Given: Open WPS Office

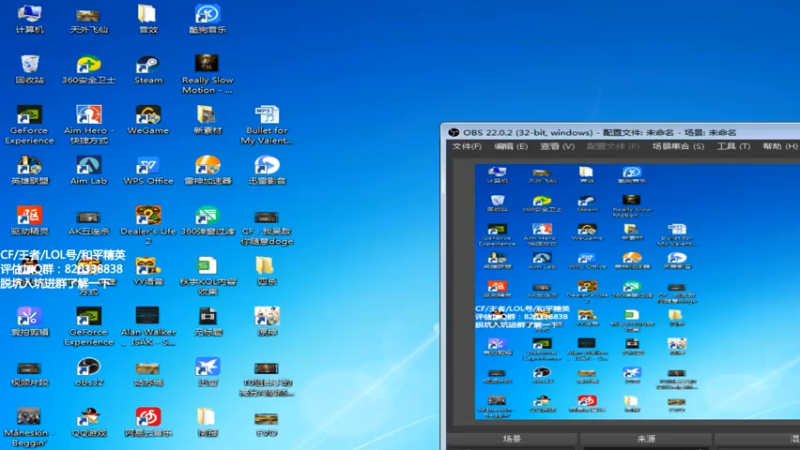Looking at the screenshot, I should (x=148, y=171).
